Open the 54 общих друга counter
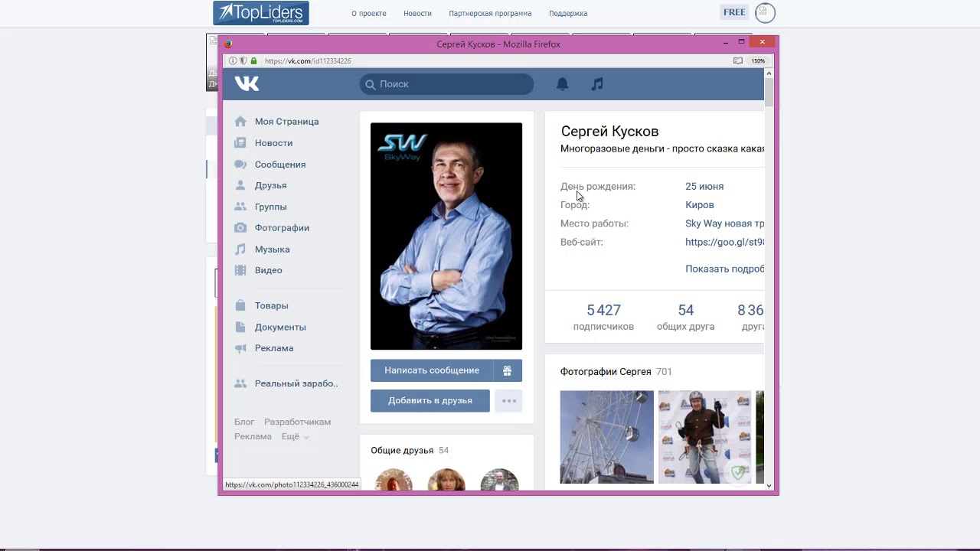Image resolution: width=980 pixels, height=551 pixels. (x=685, y=317)
